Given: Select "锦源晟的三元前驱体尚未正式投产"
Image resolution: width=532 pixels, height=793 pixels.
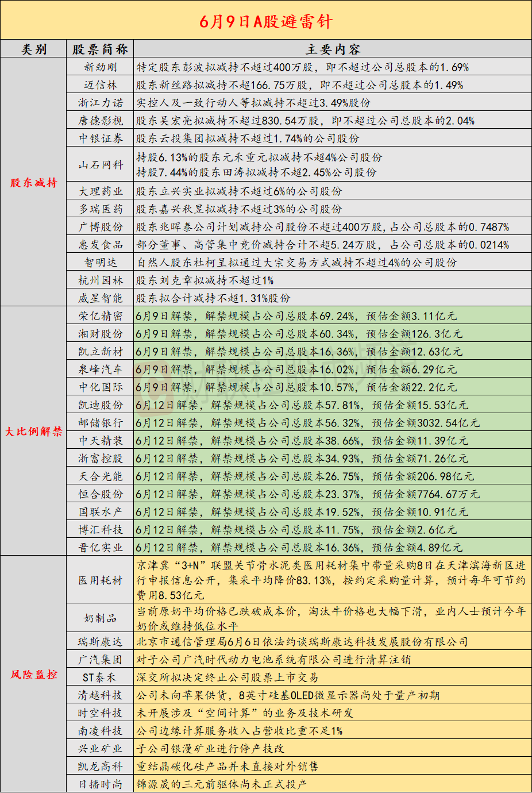Looking at the screenshot, I should click(x=222, y=784).
